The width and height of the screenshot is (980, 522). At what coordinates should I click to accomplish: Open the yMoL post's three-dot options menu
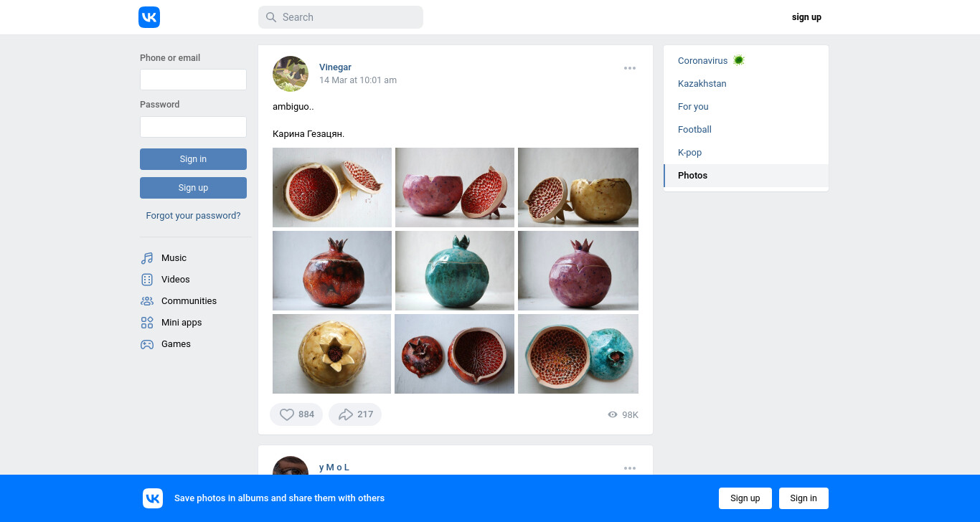point(630,468)
